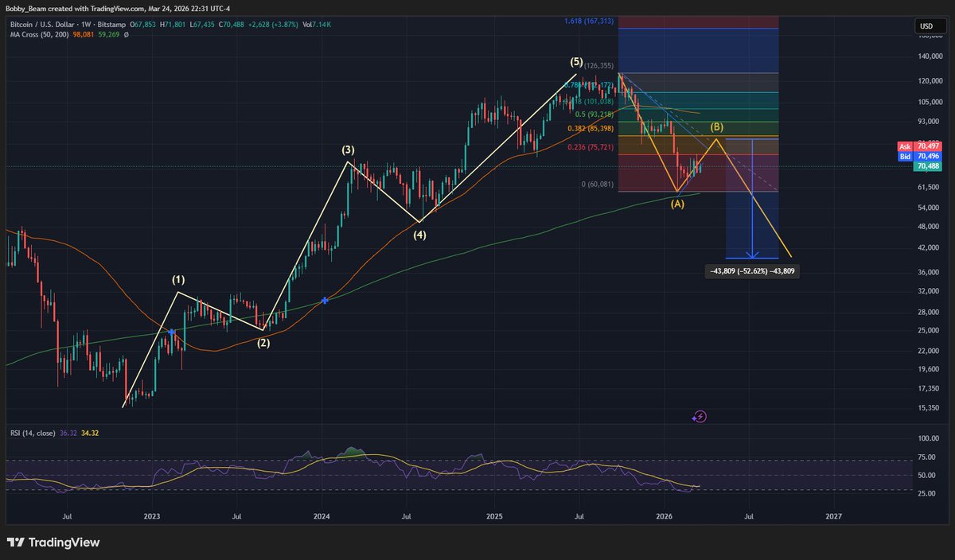The height and width of the screenshot is (560, 955).
Task: Select the yellow (B) wave label
Action: (x=717, y=127)
